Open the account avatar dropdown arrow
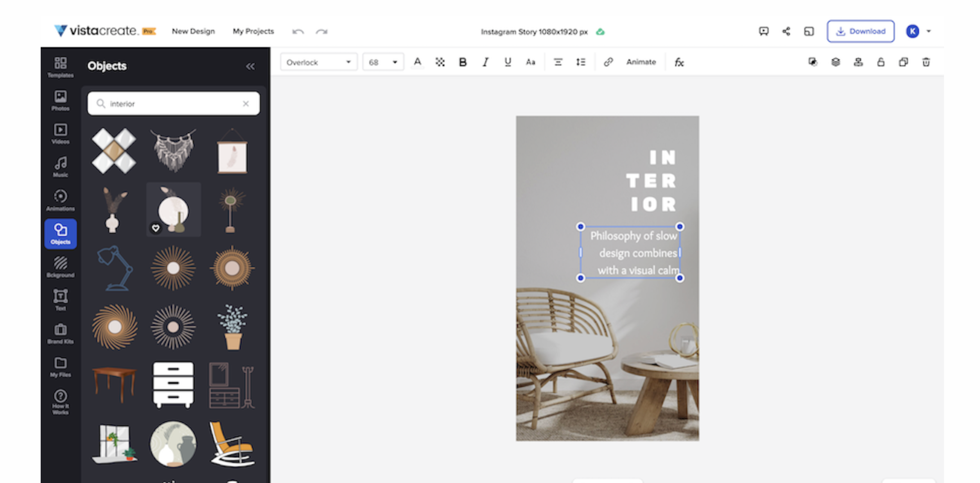This screenshot has width=980, height=483. click(x=929, y=31)
